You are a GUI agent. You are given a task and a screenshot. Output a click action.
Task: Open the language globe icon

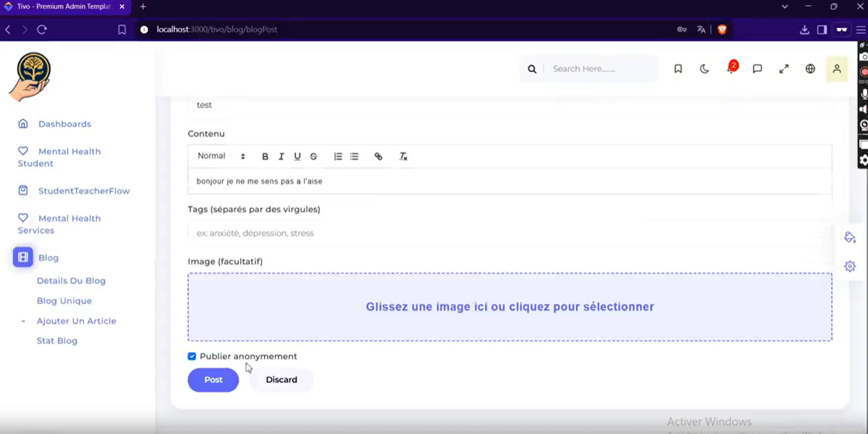810,69
